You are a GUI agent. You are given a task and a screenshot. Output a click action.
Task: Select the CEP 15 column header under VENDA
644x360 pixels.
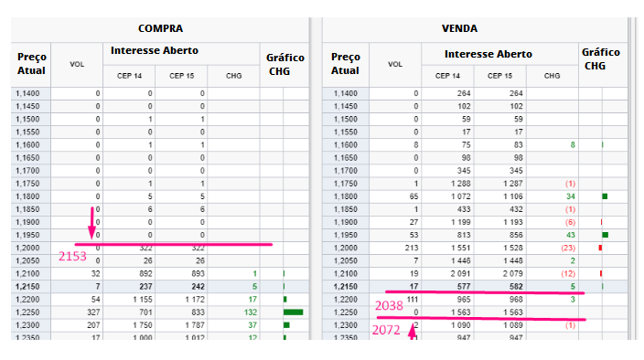499,76
